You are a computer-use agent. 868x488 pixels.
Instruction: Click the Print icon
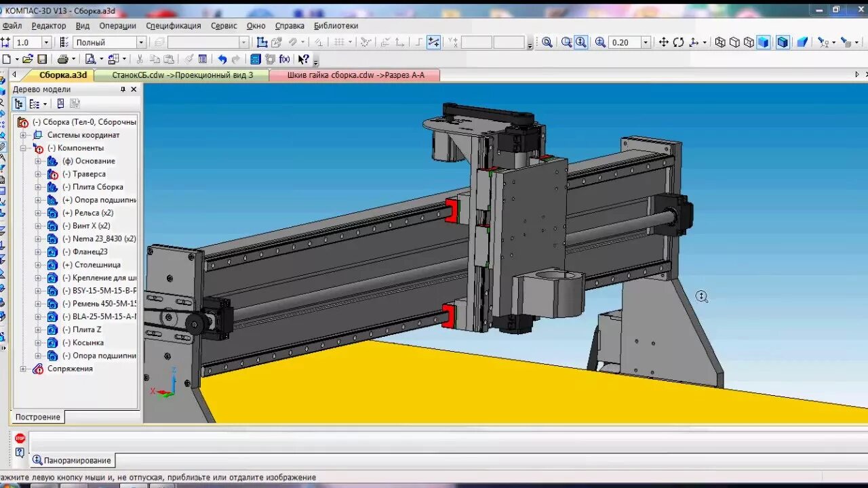pos(62,59)
